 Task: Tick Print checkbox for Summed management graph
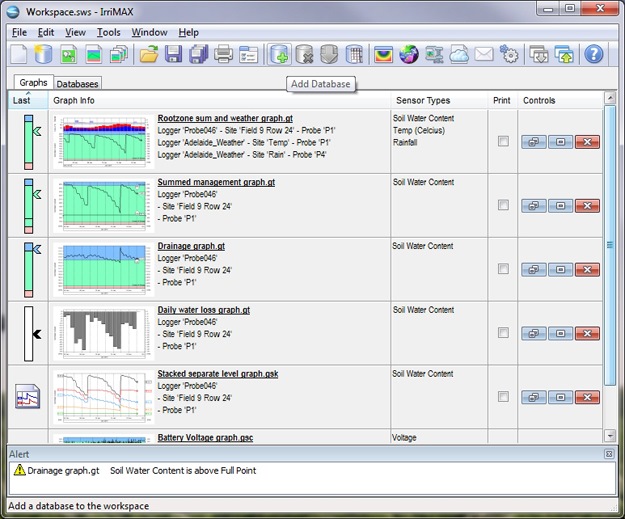(x=503, y=205)
